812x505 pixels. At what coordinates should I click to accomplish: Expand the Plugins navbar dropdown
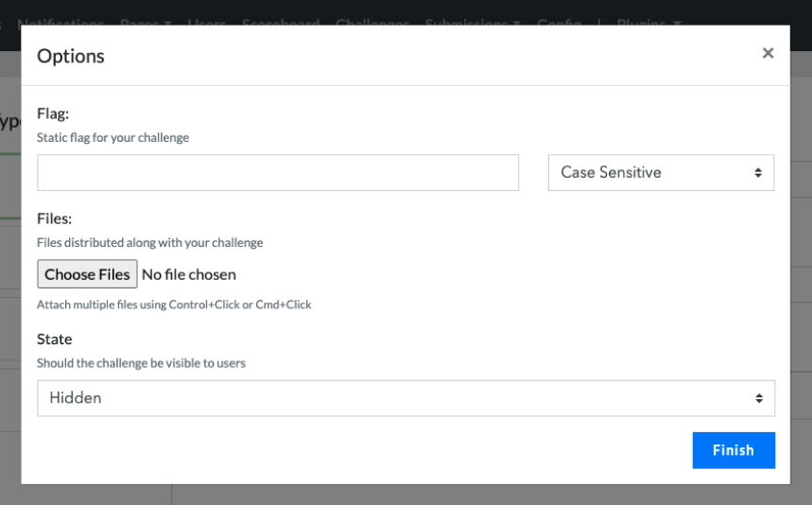pos(648,22)
